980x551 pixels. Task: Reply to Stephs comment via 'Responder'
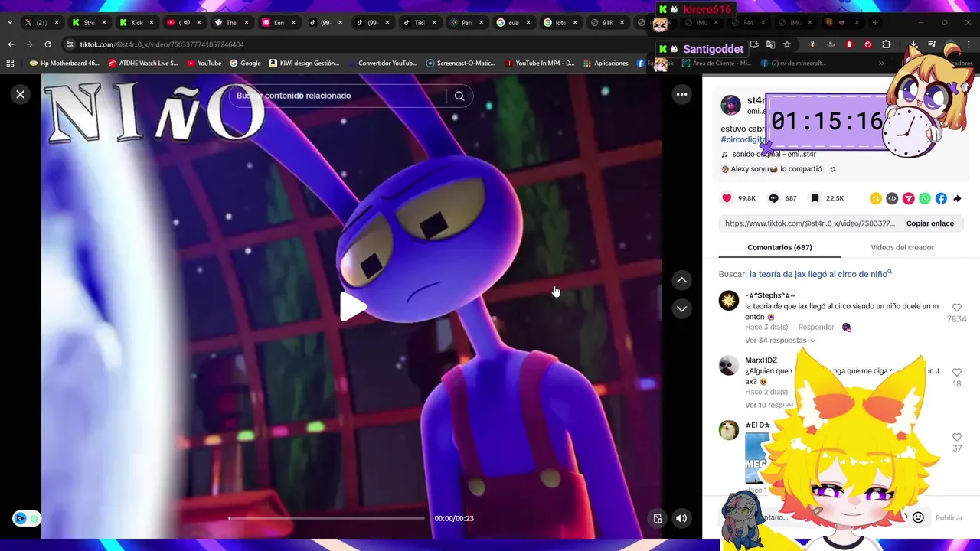pyautogui.click(x=815, y=328)
